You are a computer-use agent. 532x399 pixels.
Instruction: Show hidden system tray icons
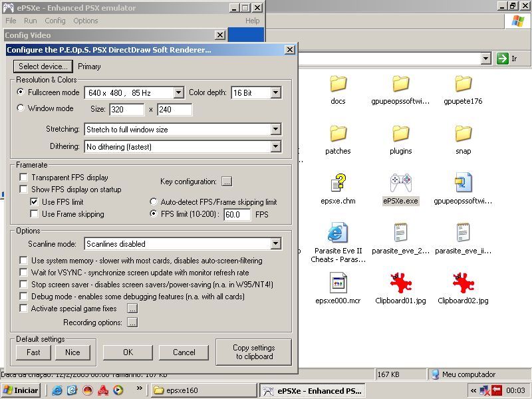(473, 390)
